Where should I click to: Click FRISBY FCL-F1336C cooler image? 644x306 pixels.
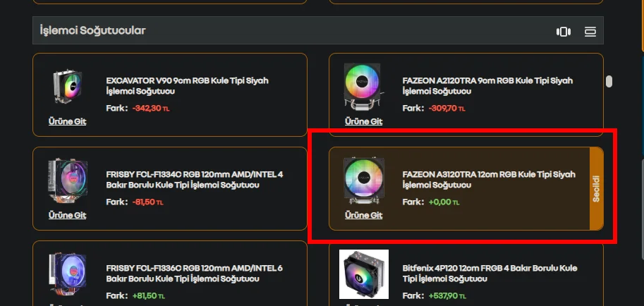67,274
